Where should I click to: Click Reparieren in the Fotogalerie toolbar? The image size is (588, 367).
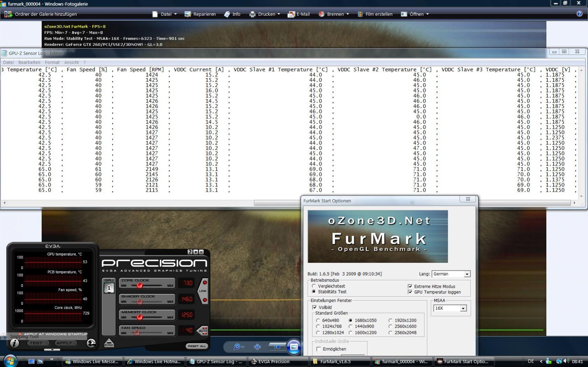(200, 14)
